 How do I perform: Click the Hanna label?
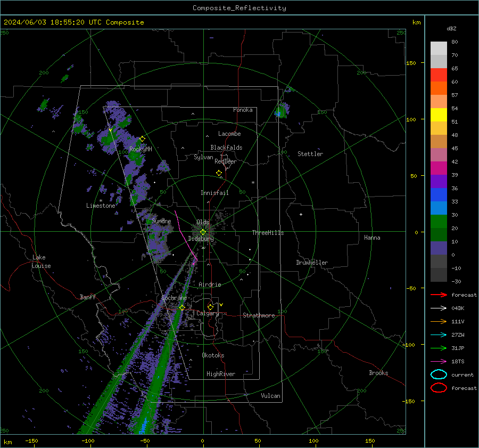tap(372, 238)
